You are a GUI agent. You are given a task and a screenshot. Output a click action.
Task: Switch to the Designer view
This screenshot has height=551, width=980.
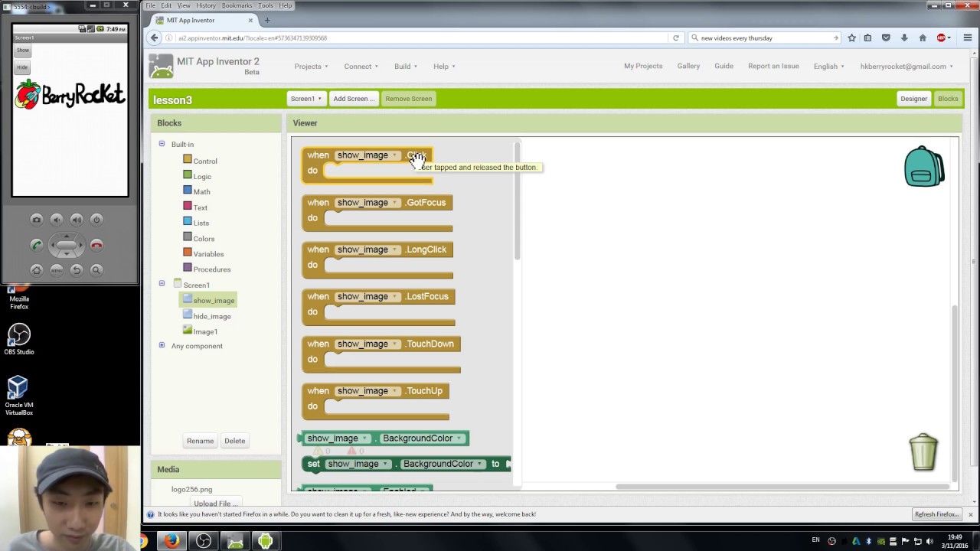pyautogui.click(x=913, y=98)
